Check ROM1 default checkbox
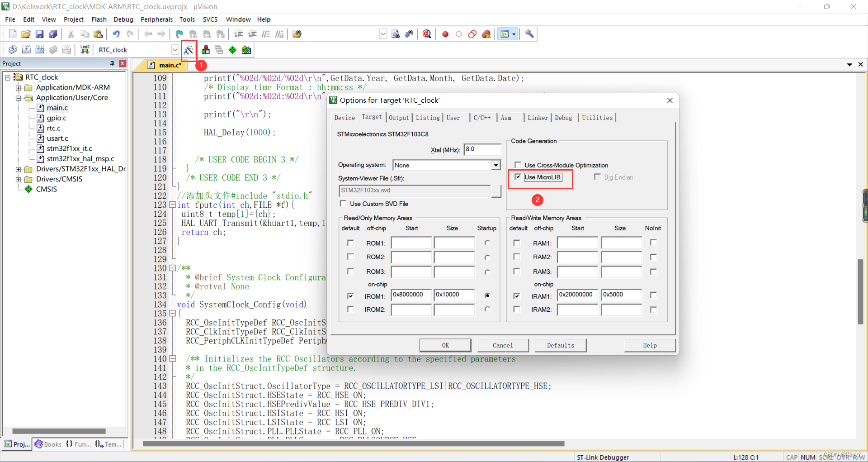Image resolution: width=868 pixels, height=462 pixels. 350,243
